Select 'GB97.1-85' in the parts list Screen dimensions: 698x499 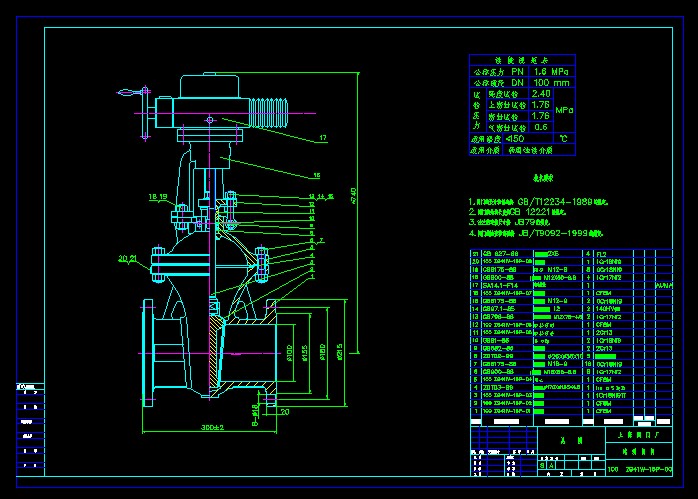(x=499, y=309)
